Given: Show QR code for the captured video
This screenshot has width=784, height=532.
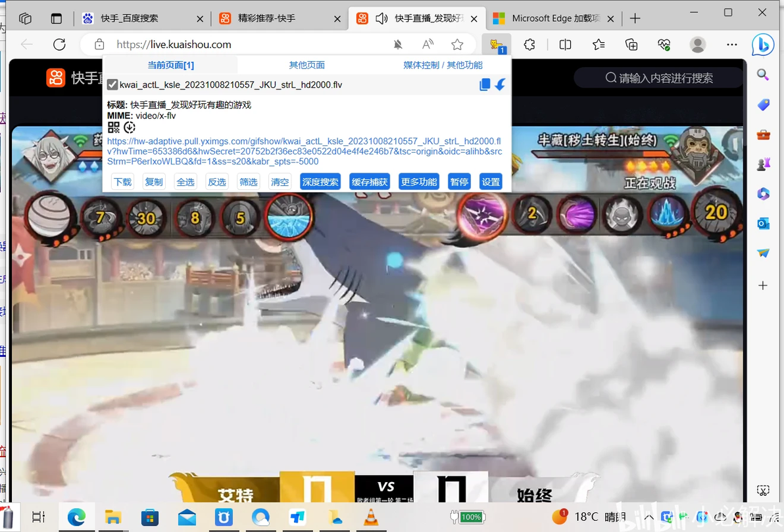Looking at the screenshot, I should click(114, 127).
